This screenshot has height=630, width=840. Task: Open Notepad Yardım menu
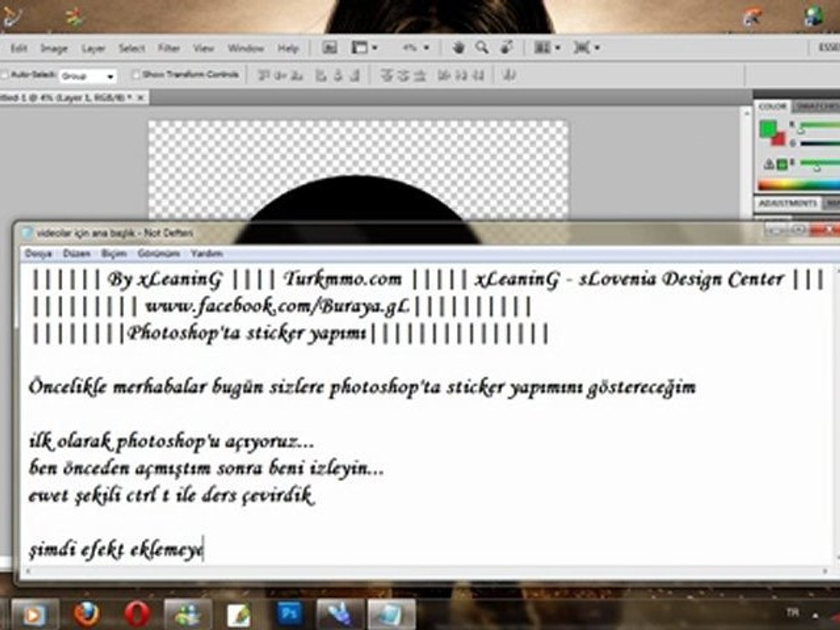coord(206,254)
